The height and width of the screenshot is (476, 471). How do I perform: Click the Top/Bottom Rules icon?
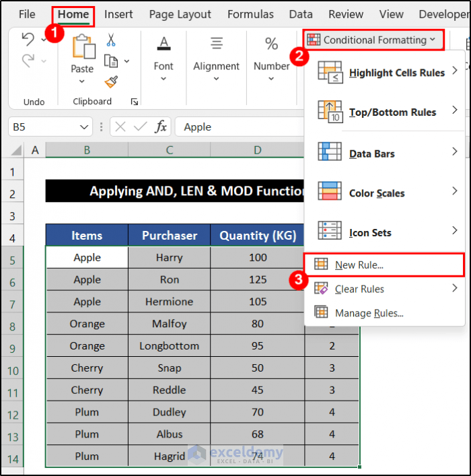330,112
